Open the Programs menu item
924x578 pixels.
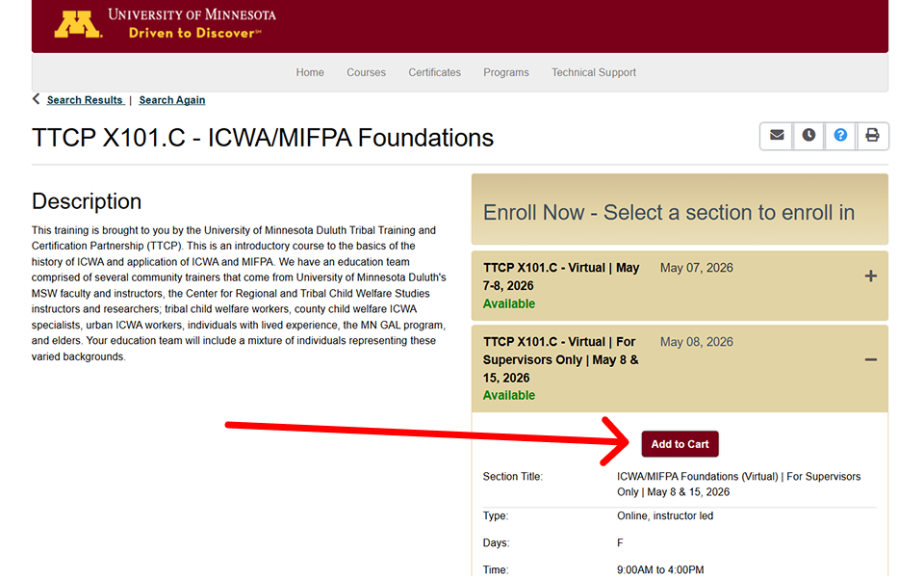pos(506,72)
